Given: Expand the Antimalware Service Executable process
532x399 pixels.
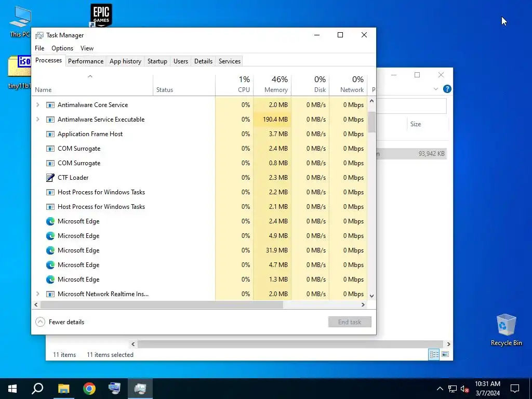Looking at the screenshot, I should click(37, 119).
